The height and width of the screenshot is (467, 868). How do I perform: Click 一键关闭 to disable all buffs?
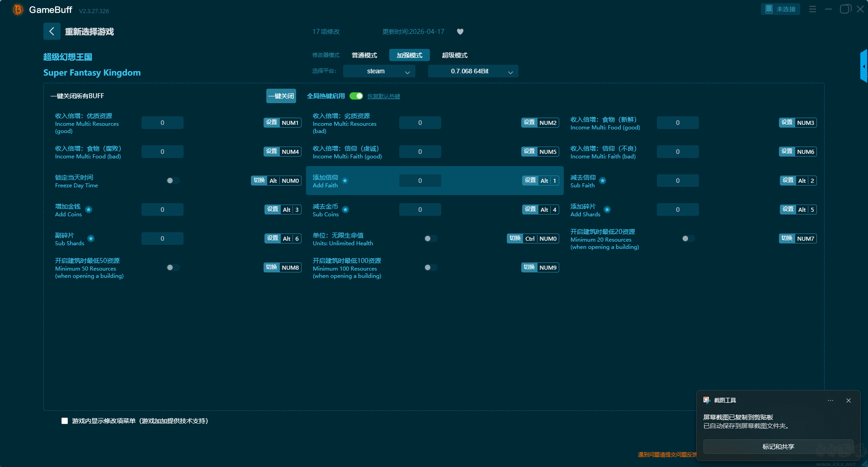coord(281,96)
